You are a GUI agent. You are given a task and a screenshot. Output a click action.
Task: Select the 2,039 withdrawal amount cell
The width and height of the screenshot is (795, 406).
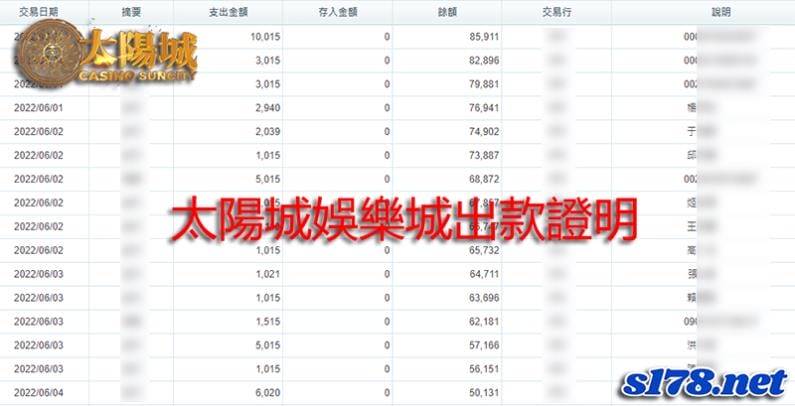(268, 132)
